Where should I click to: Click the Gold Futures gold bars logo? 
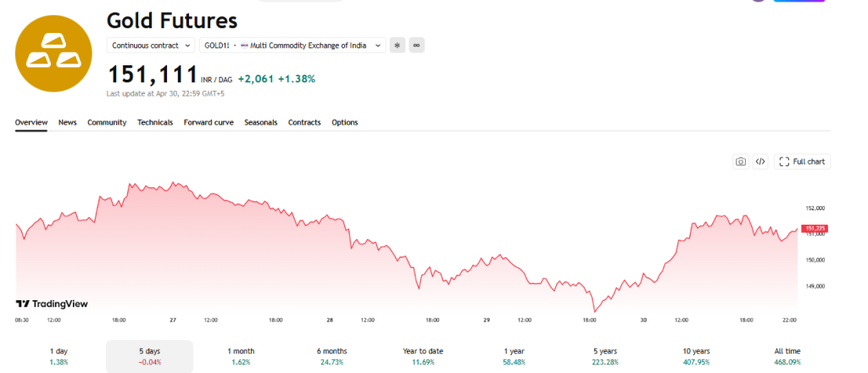(x=53, y=53)
